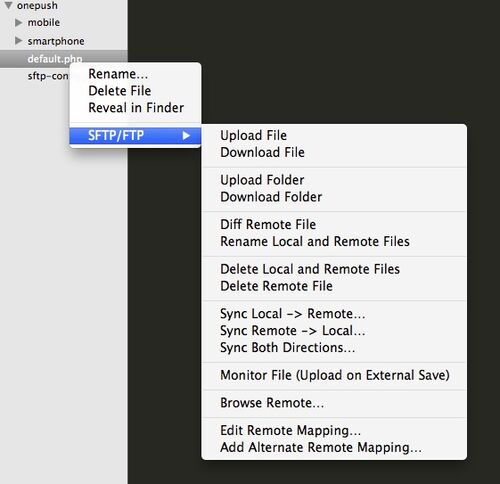Expand the smartphone folder triangle

[x=19, y=41]
